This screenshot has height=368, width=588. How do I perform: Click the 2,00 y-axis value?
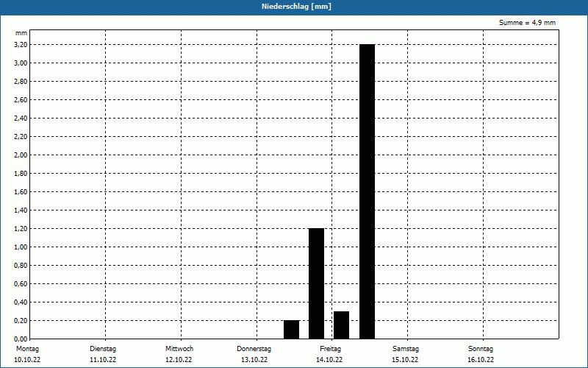21,155
